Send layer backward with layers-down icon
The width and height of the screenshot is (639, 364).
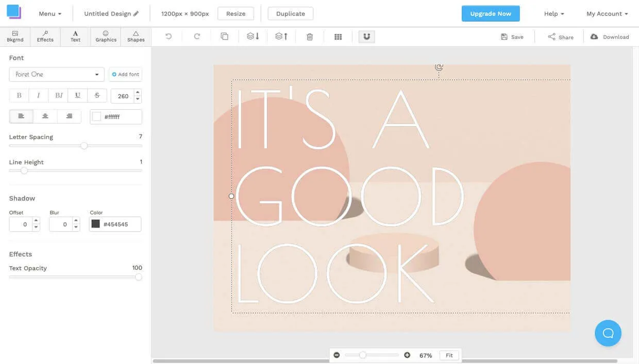(x=253, y=37)
